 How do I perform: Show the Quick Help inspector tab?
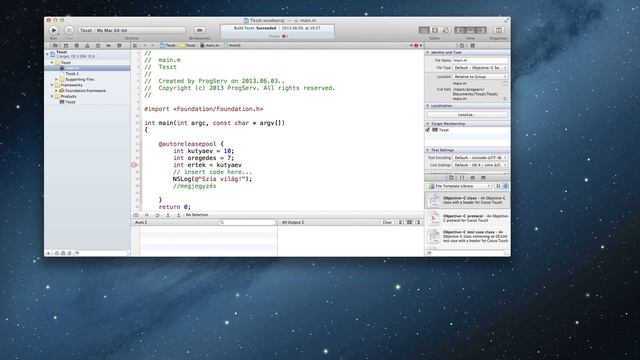473,46
